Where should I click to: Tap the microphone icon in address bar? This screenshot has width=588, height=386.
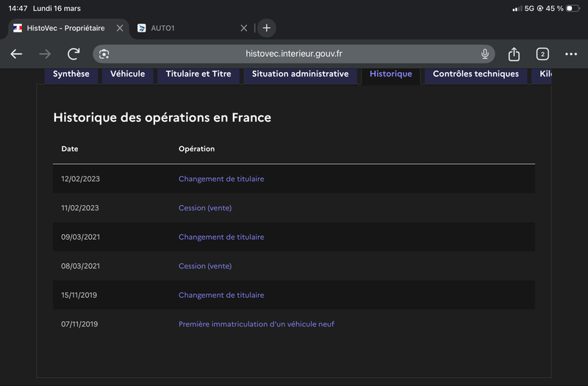(x=485, y=54)
